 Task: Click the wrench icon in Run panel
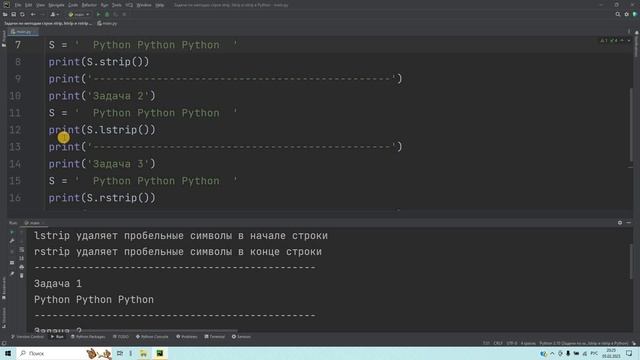tap(12, 241)
